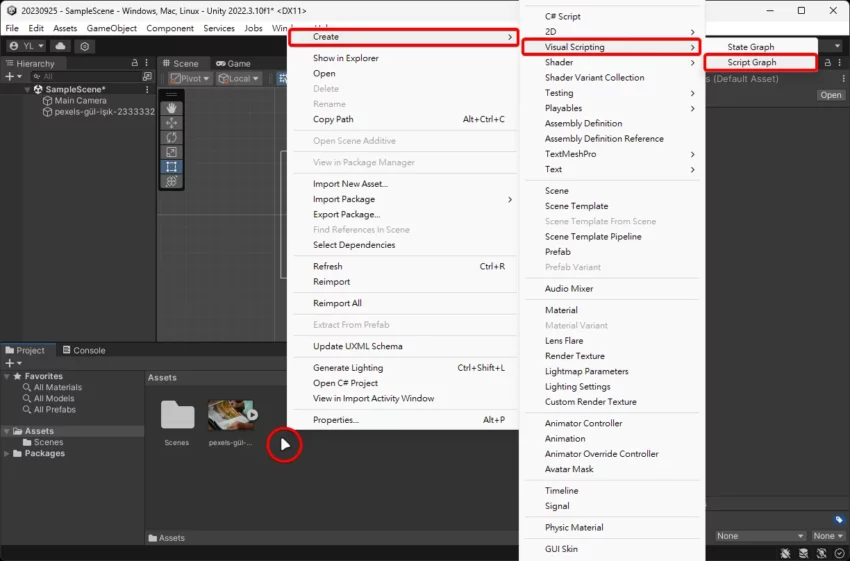
Task: Click the Main Camera object icon
Action: [47, 101]
